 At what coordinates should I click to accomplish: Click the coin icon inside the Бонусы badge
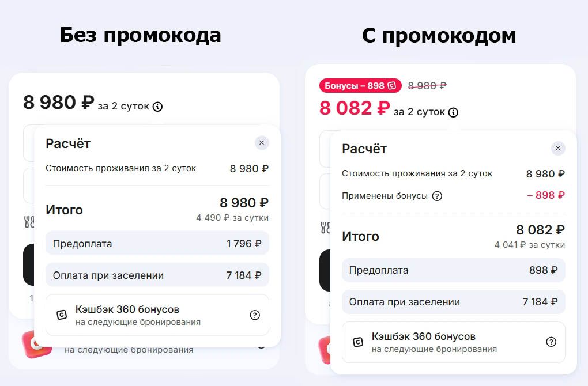(393, 86)
